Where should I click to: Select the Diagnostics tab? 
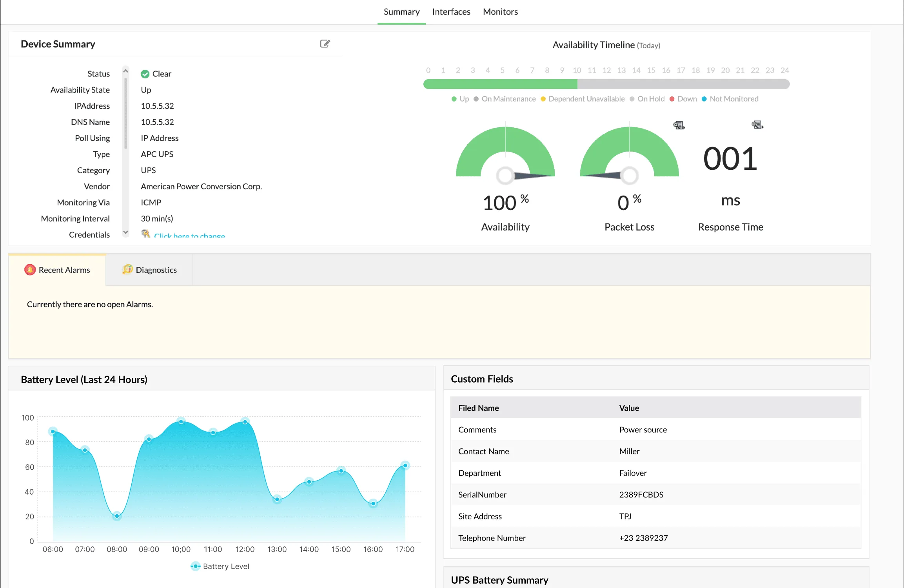pos(156,270)
